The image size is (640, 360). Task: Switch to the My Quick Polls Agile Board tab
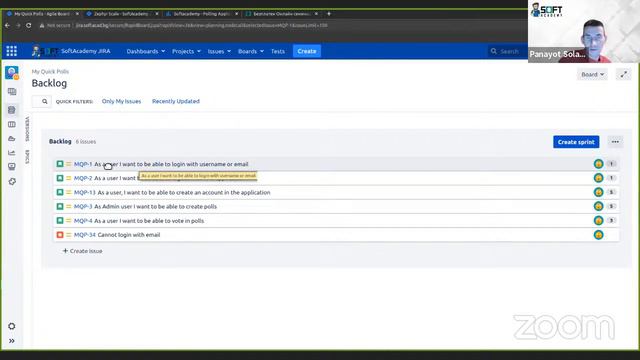tap(42, 14)
